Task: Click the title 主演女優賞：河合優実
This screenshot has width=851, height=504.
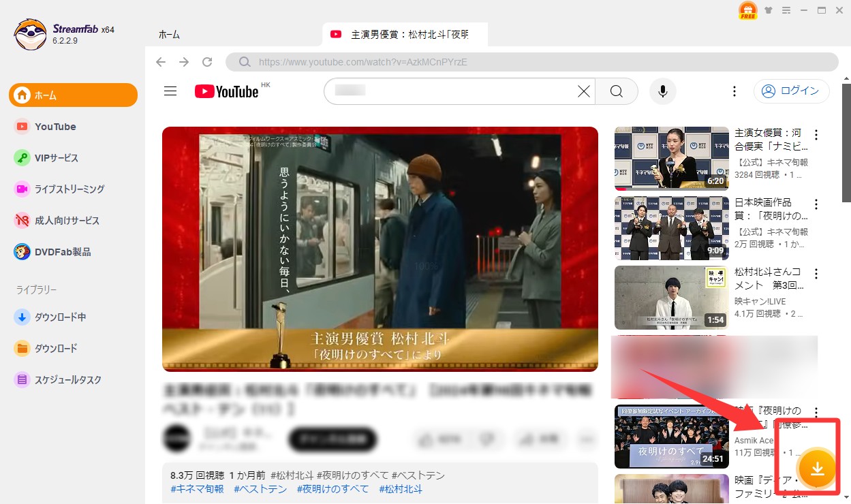Action: [771, 140]
